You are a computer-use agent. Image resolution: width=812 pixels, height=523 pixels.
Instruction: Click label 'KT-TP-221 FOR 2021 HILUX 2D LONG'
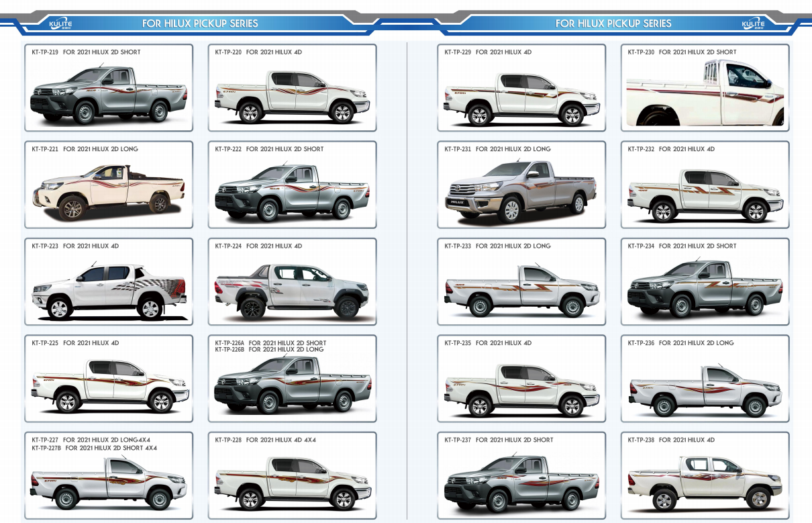click(x=85, y=149)
